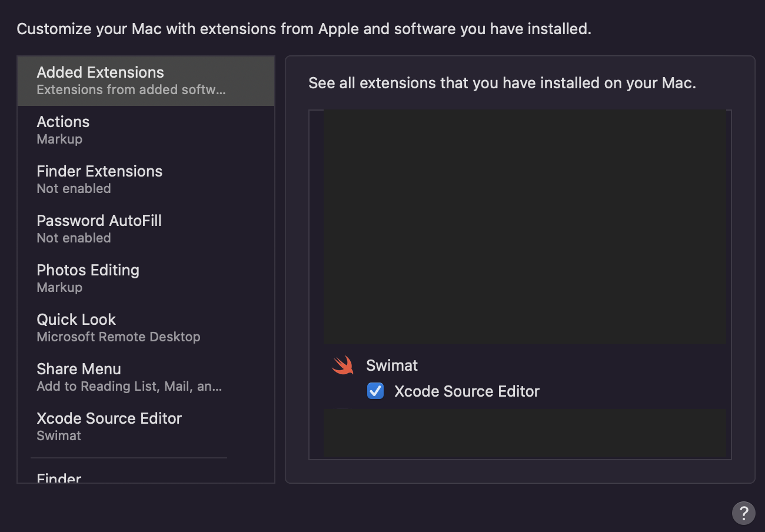Select the Share Menu category
765x532 pixels.
click(x=79, y=369)
